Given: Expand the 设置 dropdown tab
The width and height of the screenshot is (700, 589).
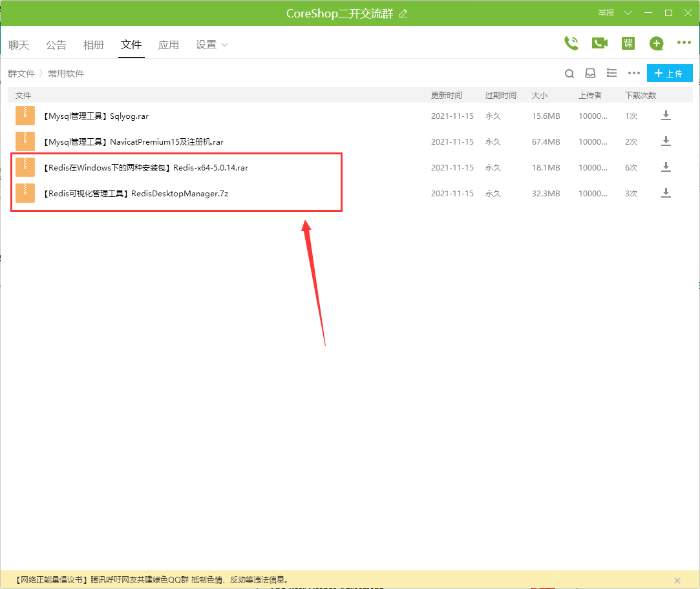Looking at the screenshot, I should click(212, 45).
